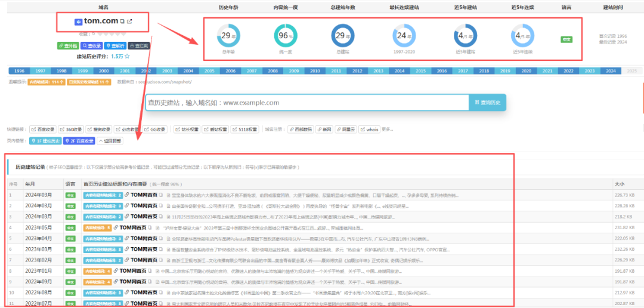Select year 2020 on the timeline bar
Image resolution: width=644 pixels, height=308 pixels.
click(x=527, y=70)
